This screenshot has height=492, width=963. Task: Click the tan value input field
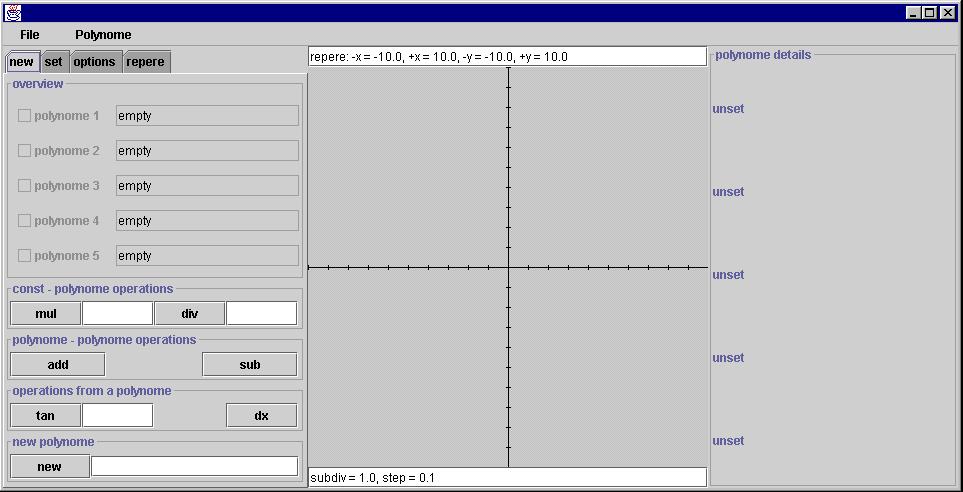point(117,415)
